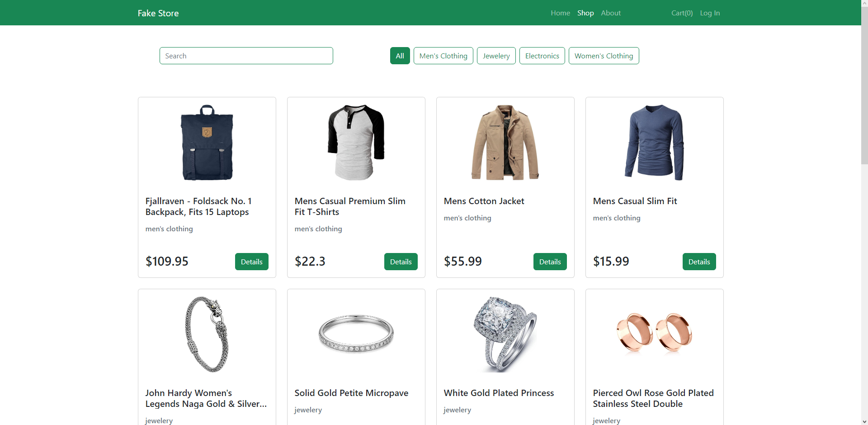Open the Shop nav link
Screen dimensions: 868x425
point(585,13)
